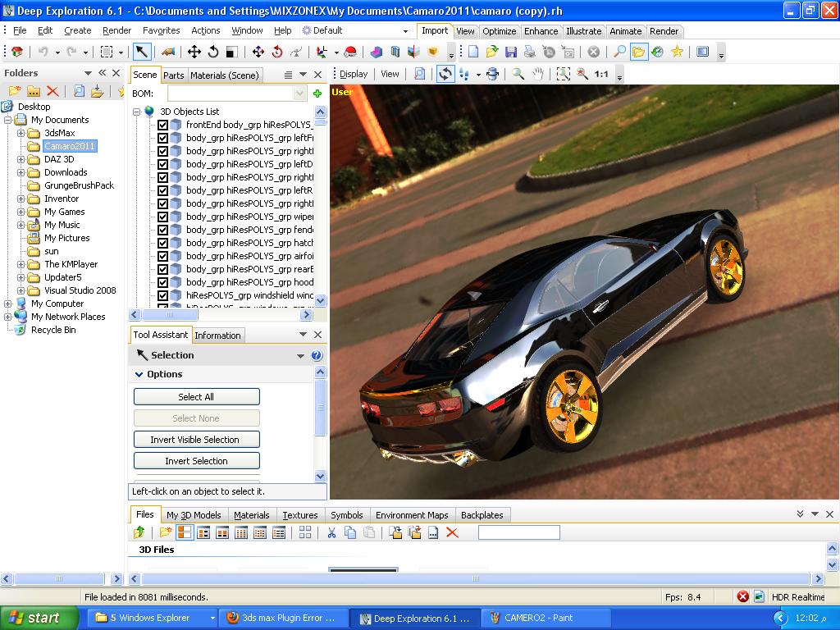Image resolution: width=840 pixels, height=630 pixels.
Task: Toggle the Orbit/rotate view icon in the viewport toolbar
Action: click(x=445, y=74)
